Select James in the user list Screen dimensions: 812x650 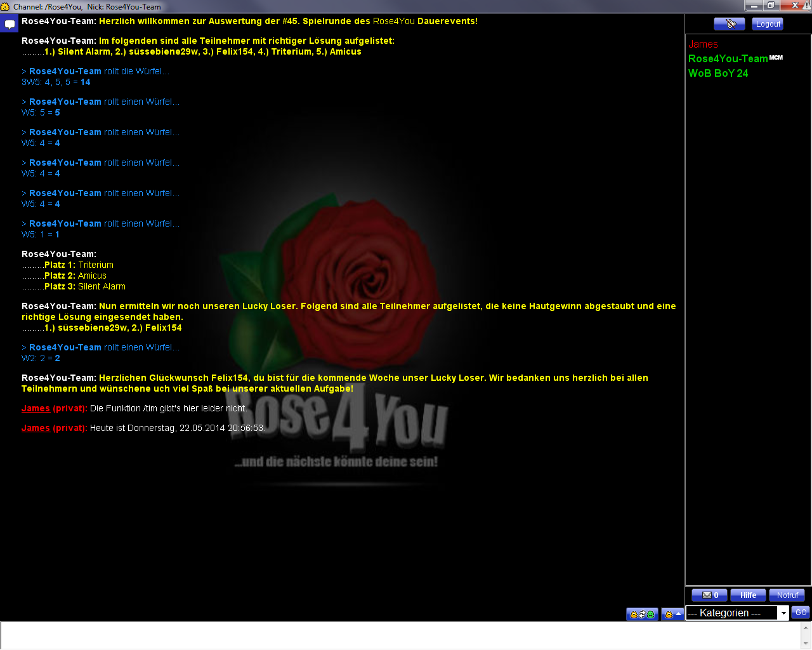[703, 44]
